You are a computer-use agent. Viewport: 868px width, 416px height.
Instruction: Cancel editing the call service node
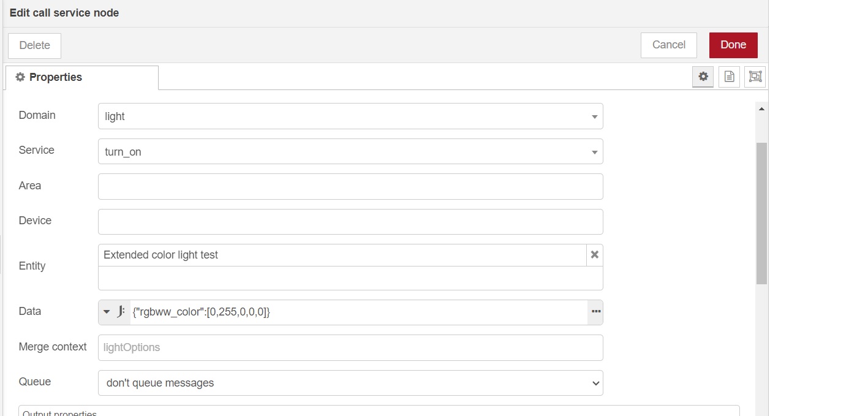click(668, 45)
